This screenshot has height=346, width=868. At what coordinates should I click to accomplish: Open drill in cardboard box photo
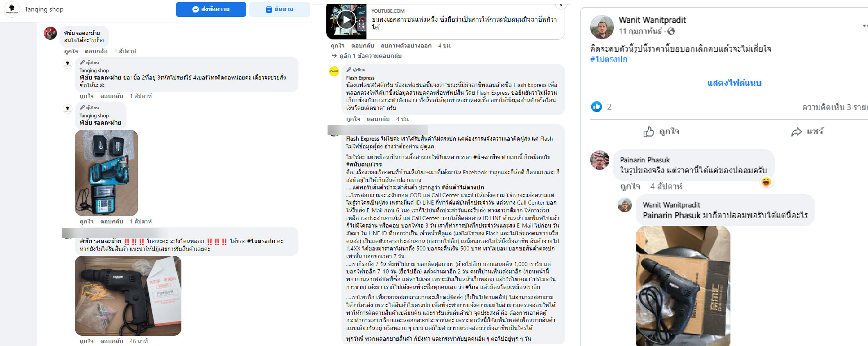pos(683,286)
